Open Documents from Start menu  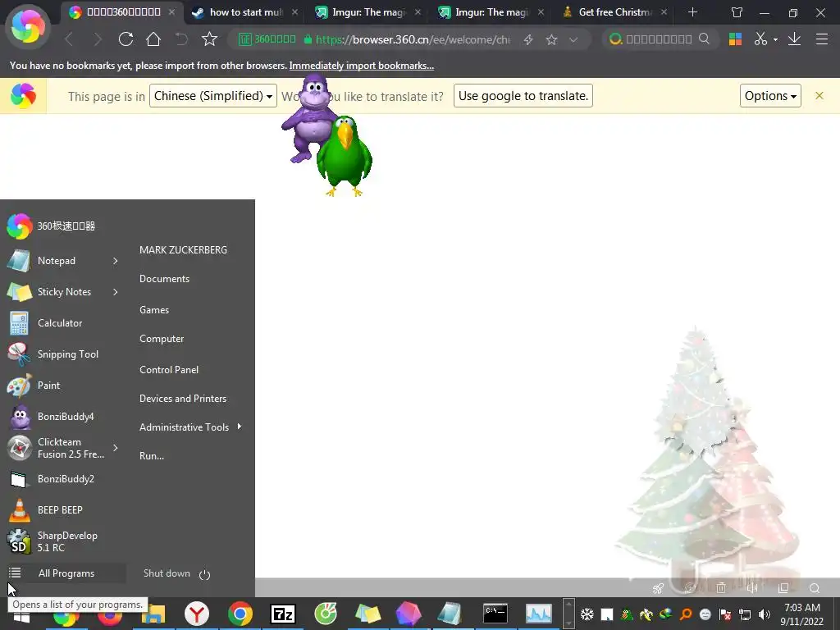164,279
